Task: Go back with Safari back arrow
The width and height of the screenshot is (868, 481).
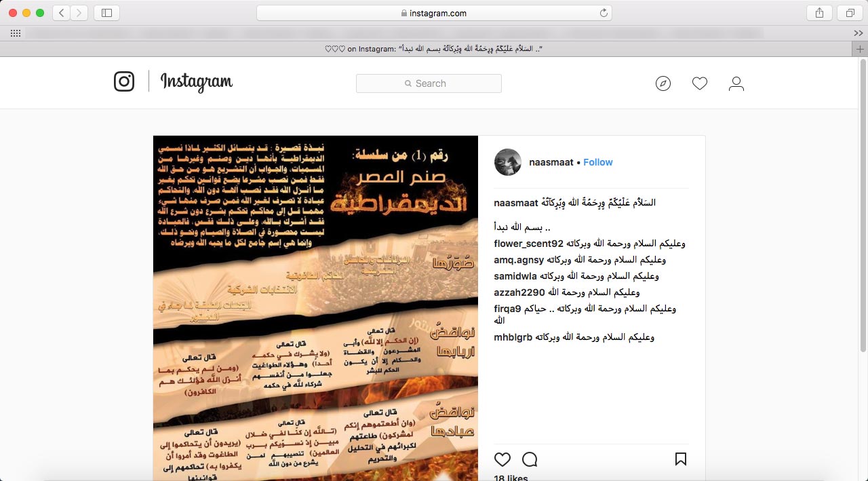Action: 61,13
